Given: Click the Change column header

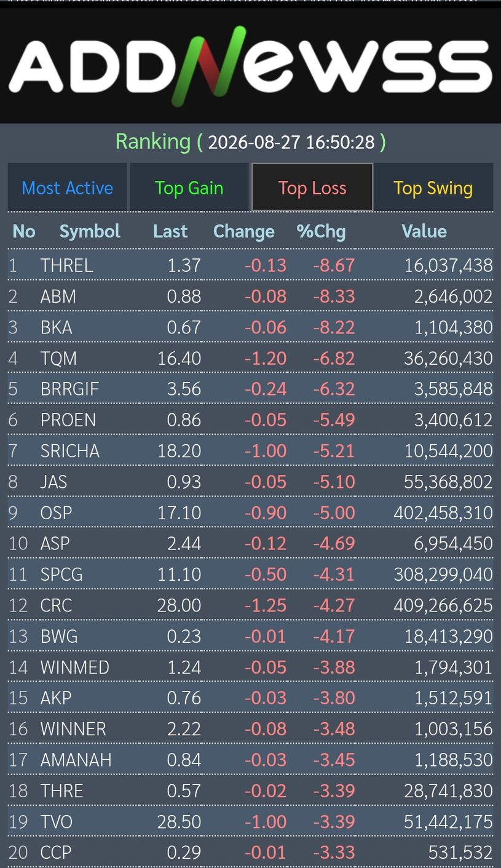Looking at the screenshot, I should 244,231.
